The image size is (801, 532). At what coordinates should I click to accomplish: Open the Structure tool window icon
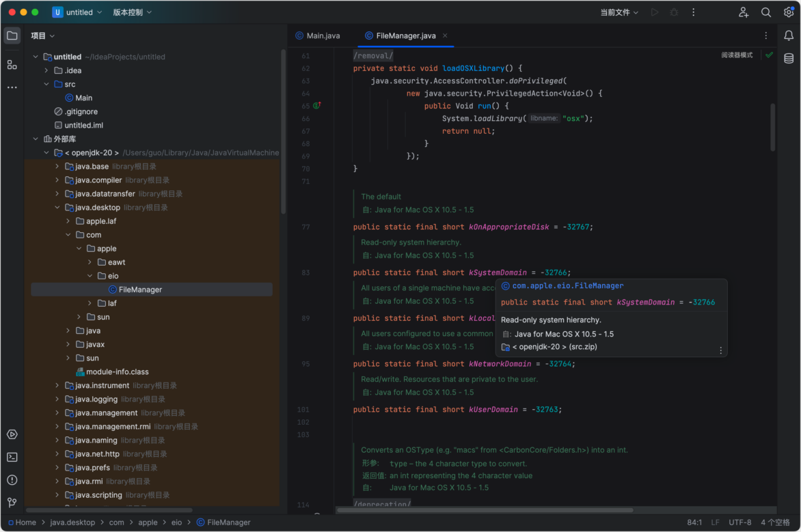coord(12,65)
